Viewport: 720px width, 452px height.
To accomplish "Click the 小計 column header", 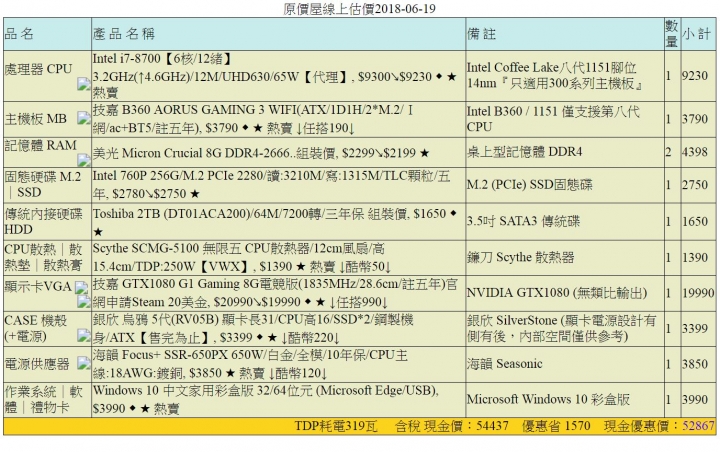I will 697,34.
